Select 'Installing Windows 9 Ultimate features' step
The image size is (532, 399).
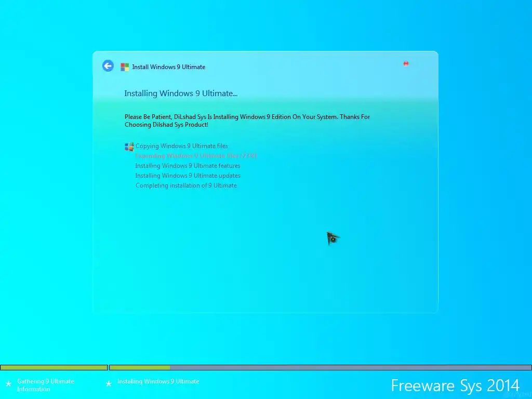(x=188, y=166)
